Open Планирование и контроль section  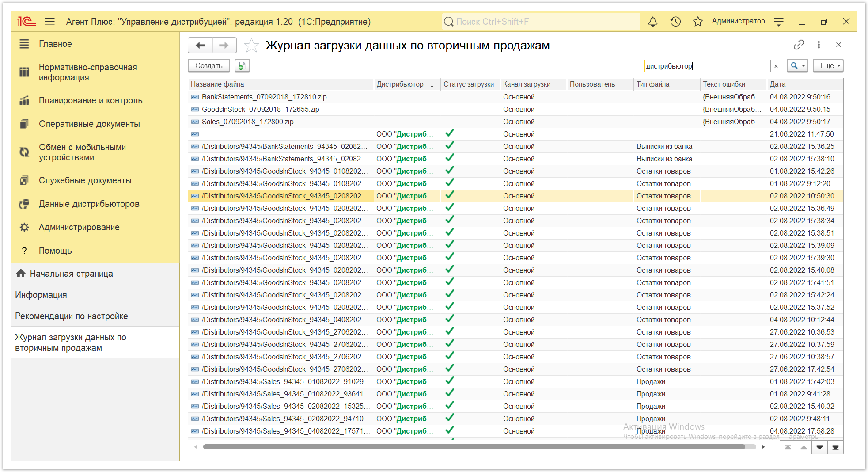(91, 100)
